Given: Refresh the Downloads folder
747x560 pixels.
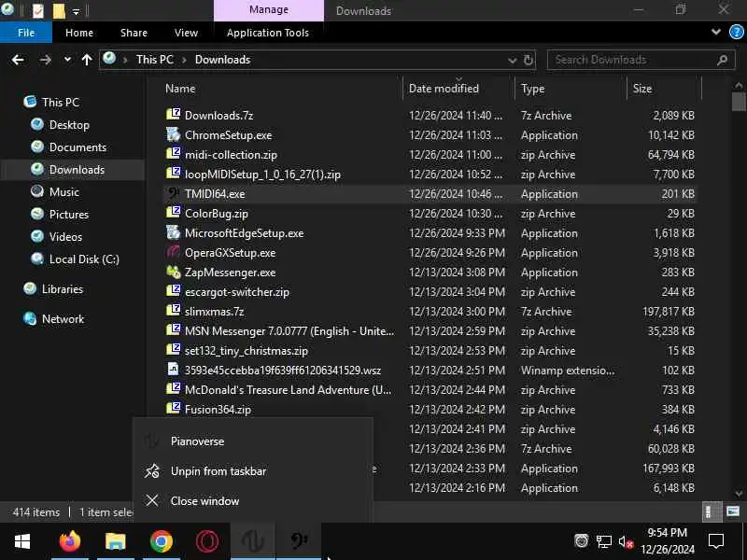Looking at the screenshot, I should tap(529, 60).
